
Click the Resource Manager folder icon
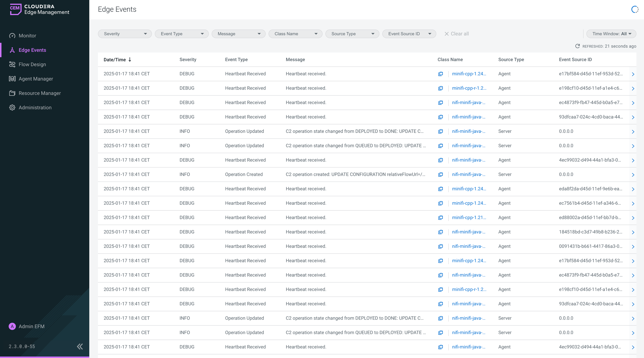[x=12, y=93]
